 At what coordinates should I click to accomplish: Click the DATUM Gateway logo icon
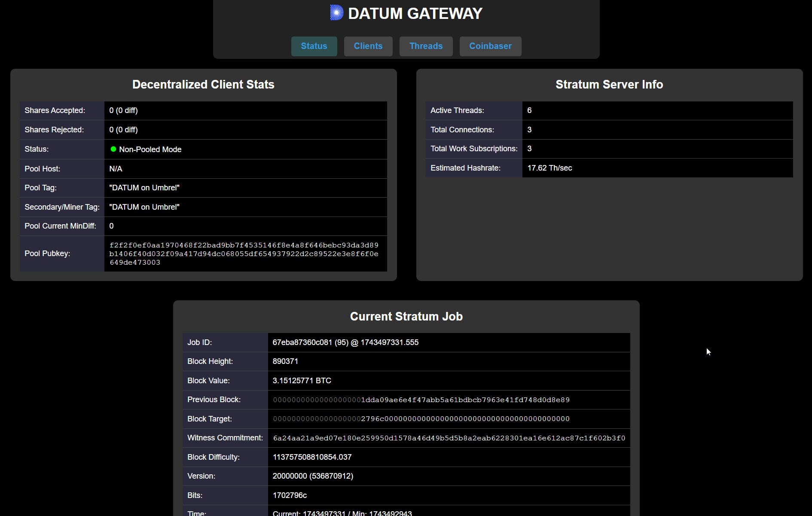point(336,13)
